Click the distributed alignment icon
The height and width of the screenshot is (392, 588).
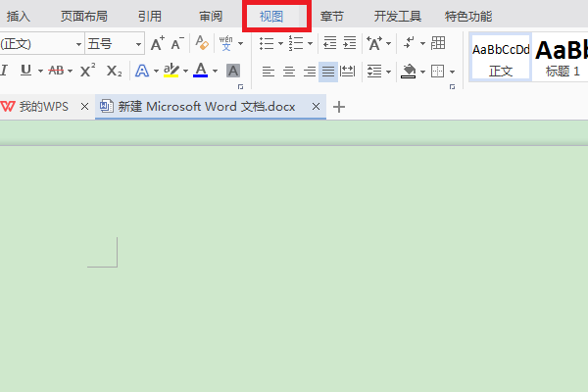point(347,72)
